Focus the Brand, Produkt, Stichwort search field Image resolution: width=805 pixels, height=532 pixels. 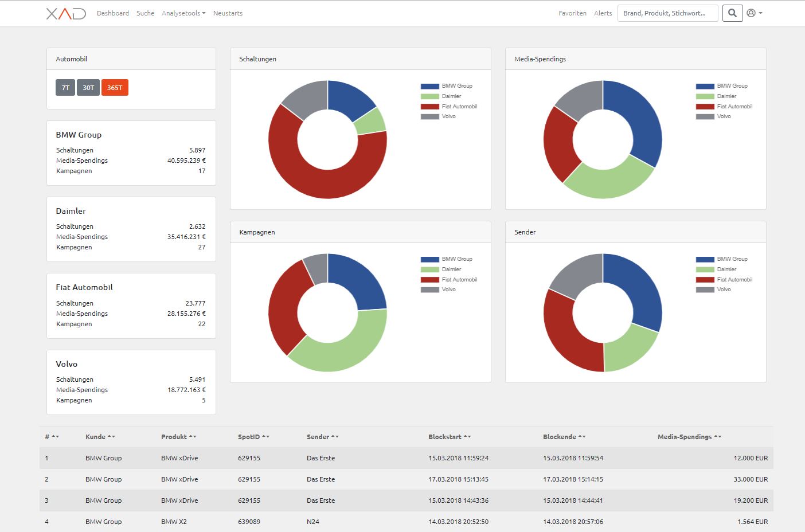(x=667, y=13)
